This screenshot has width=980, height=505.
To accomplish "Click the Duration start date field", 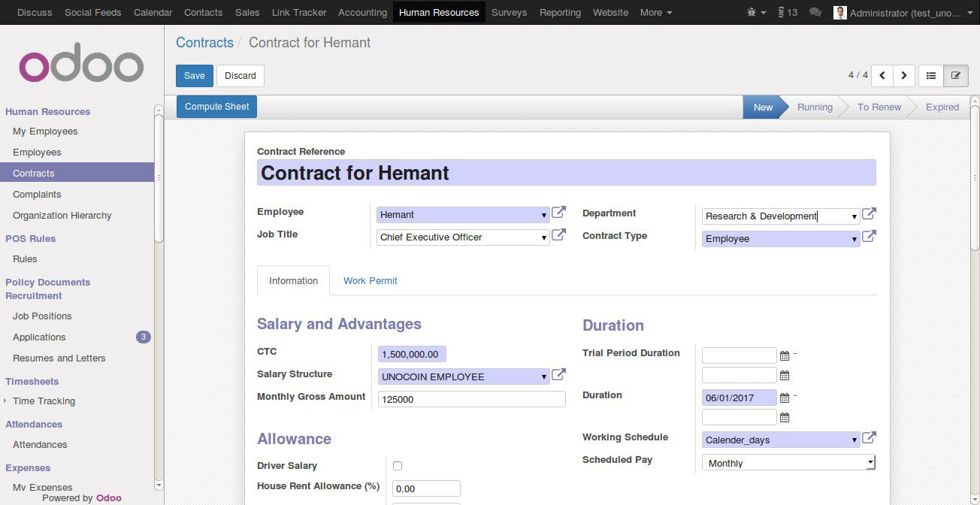I will click(739, 398).
